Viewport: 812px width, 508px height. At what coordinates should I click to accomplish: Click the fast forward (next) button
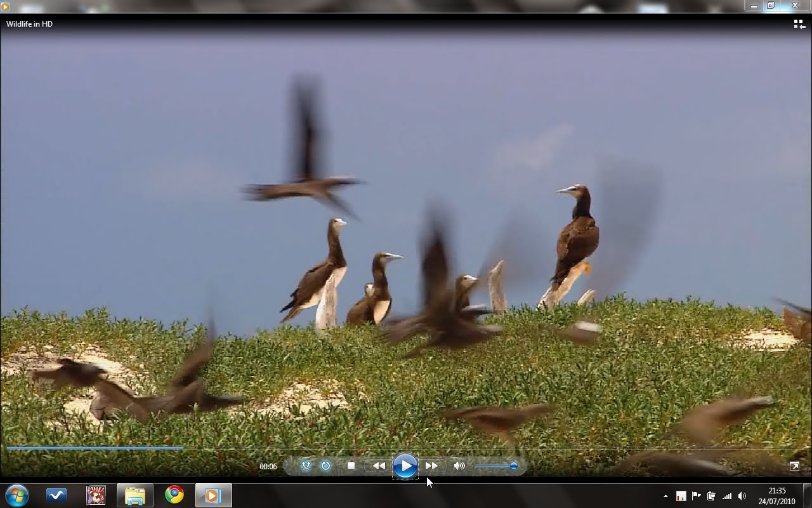[x=432, y=466]
